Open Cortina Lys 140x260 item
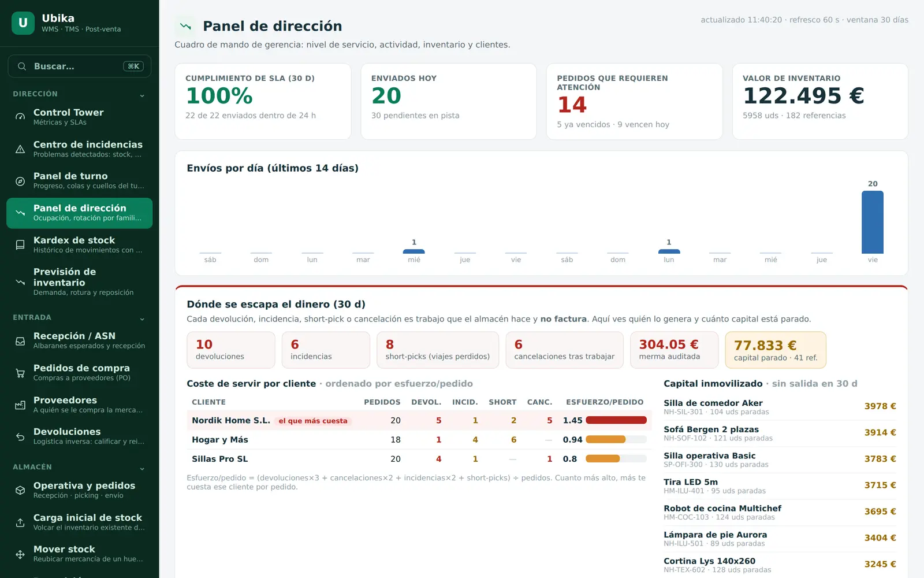The image size is (924, 578). (x=780, y=565)
